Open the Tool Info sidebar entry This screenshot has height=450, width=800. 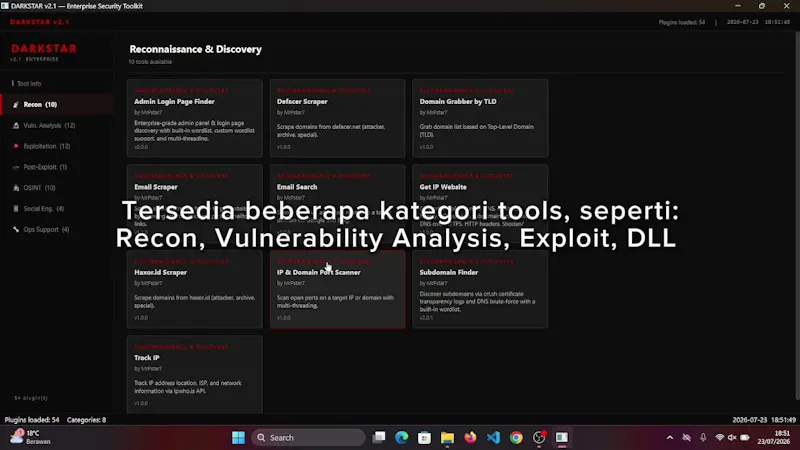tap(29, 84)
